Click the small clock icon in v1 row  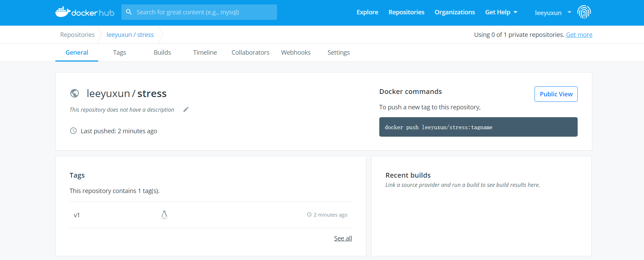coord(309,215)
